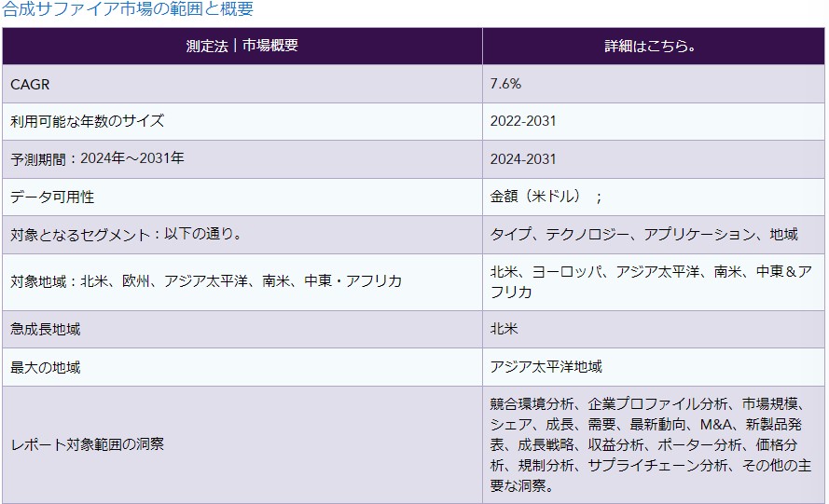Select the 金額（米ドル）； cell
The width and height of the screenshot is (829, 504).
tap(654, 198)
